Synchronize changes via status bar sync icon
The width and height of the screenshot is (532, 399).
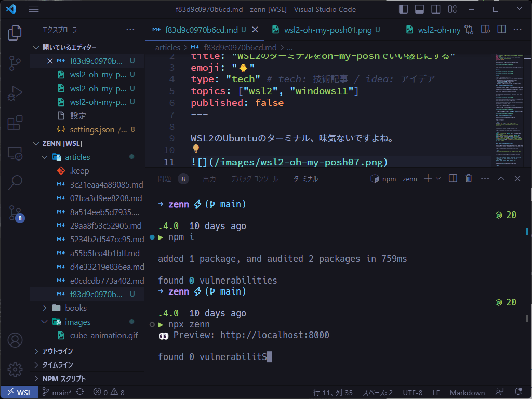(80, 392)
